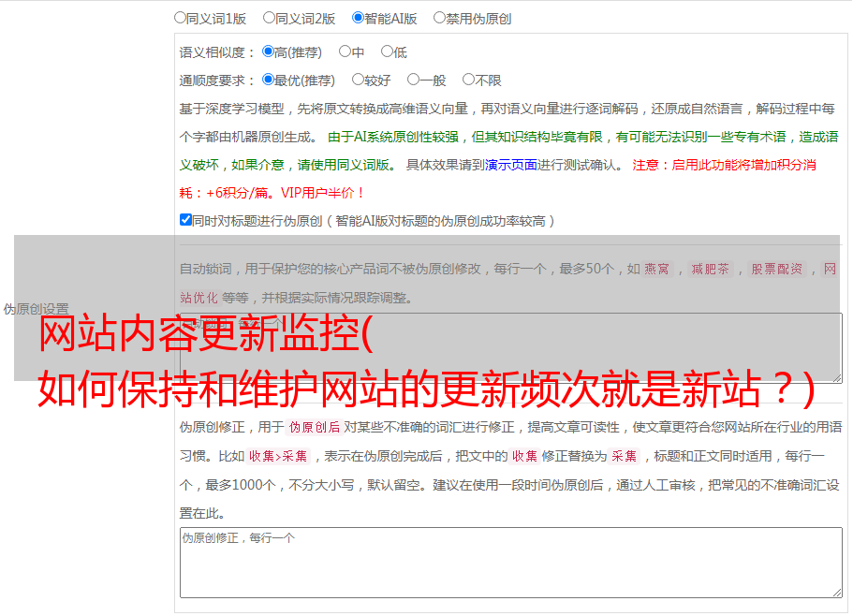Click the 伪原创设置 label
The image size is (853, 616).
(x=36, y=309)
